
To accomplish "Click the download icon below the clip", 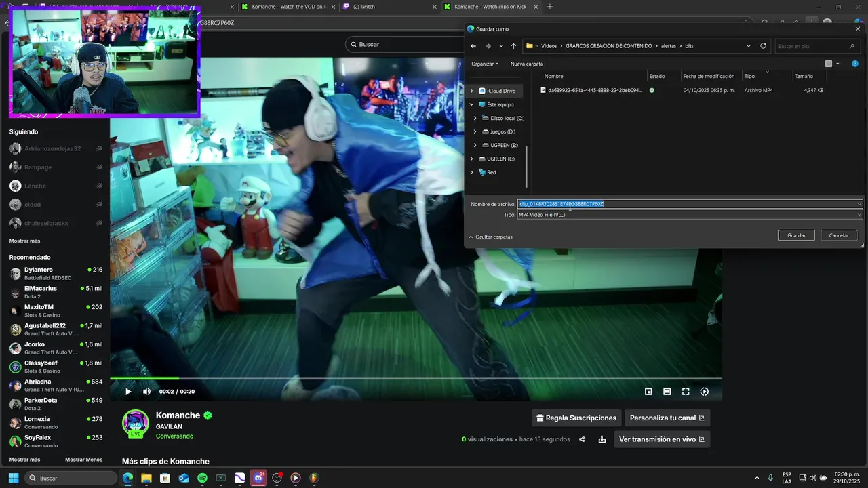I will [x=601, y=439].
